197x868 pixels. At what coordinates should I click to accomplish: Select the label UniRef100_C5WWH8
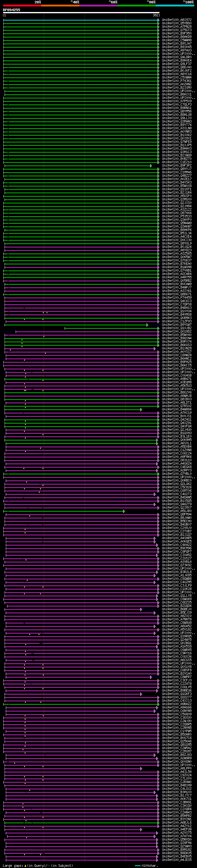pos(177,40)
